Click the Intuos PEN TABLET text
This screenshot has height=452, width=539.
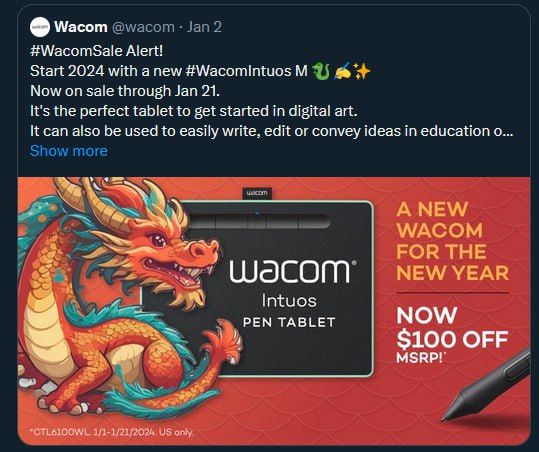[289, 310]
